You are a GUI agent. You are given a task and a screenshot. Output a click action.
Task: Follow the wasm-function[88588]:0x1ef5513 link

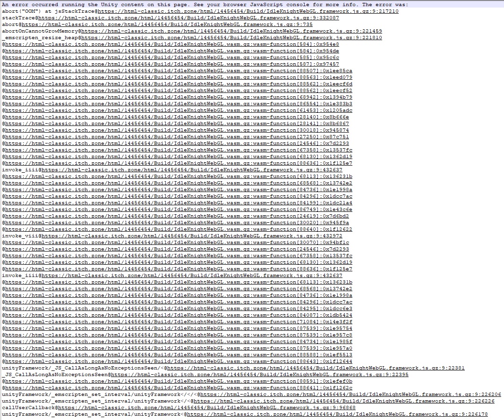point(179,355)
